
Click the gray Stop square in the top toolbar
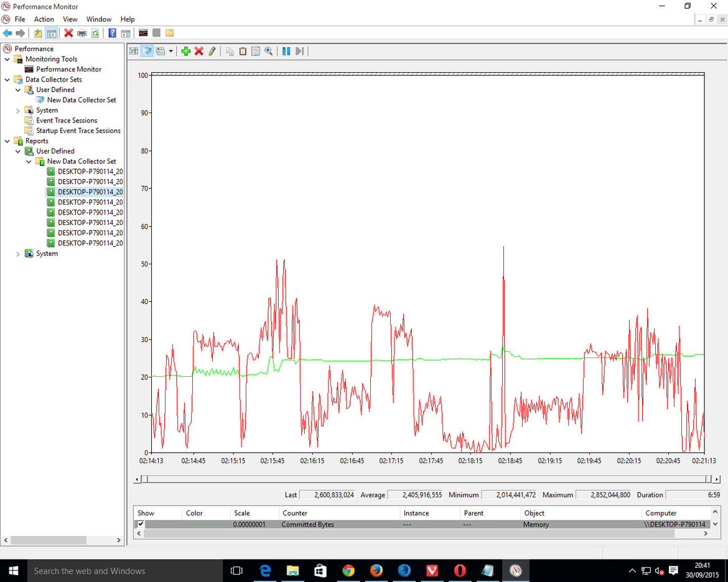click(156, 33)
